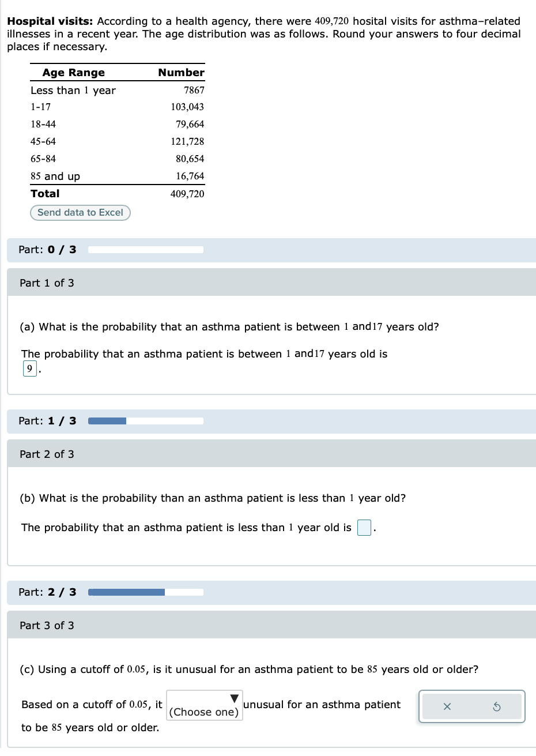
Task: Click the 103,043 value in the table
Action: 187,107
